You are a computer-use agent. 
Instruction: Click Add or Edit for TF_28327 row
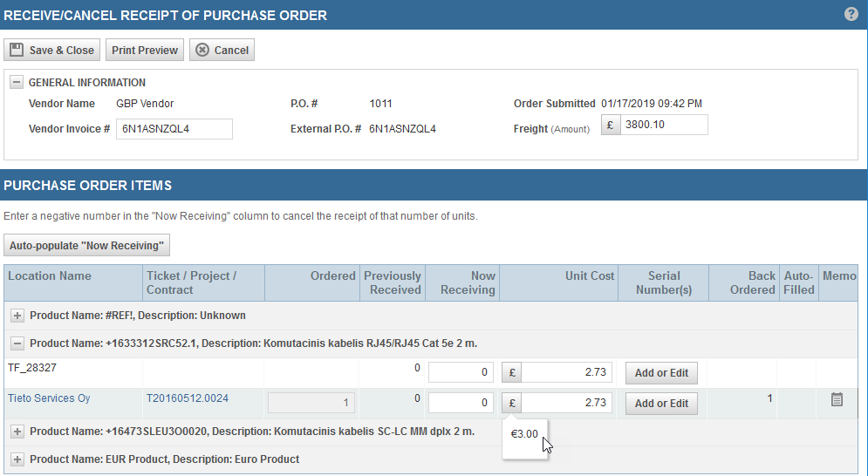click(661, 373)
